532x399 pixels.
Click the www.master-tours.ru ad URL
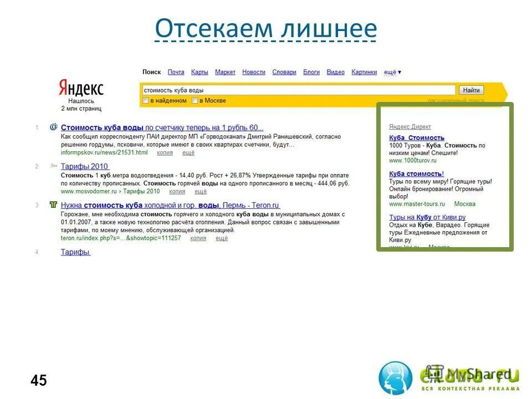(x=417, y=204)
